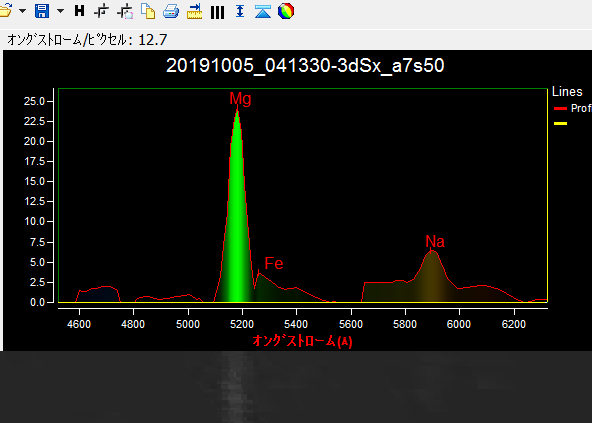The width and height of the screenshot is (592, 423).
Task: Expand the open-file dropdown arrow
Action: (22, 11)
